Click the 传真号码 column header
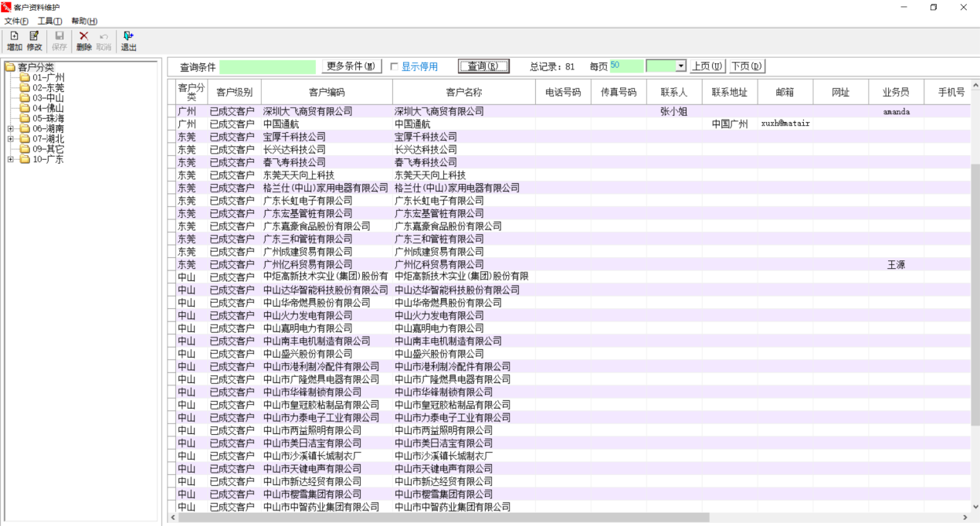The height and width of the screenshot is (526, 980). [619, 92]
